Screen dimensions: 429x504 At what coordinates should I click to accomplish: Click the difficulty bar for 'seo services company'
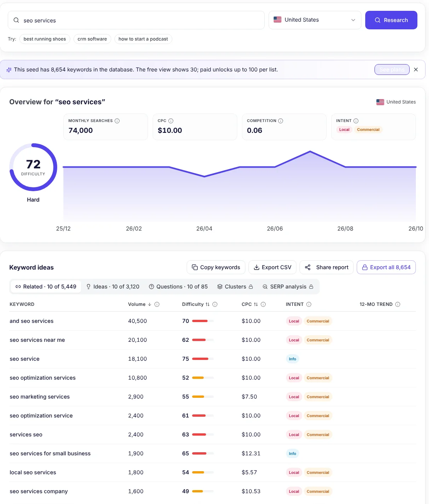click(x=203, y=491)
